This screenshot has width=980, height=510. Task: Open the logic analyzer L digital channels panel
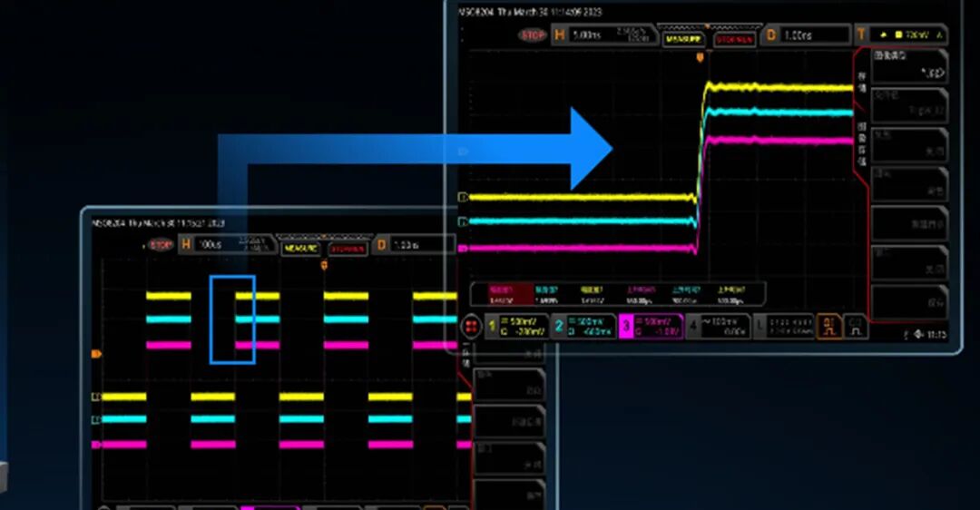coord(783,326)
